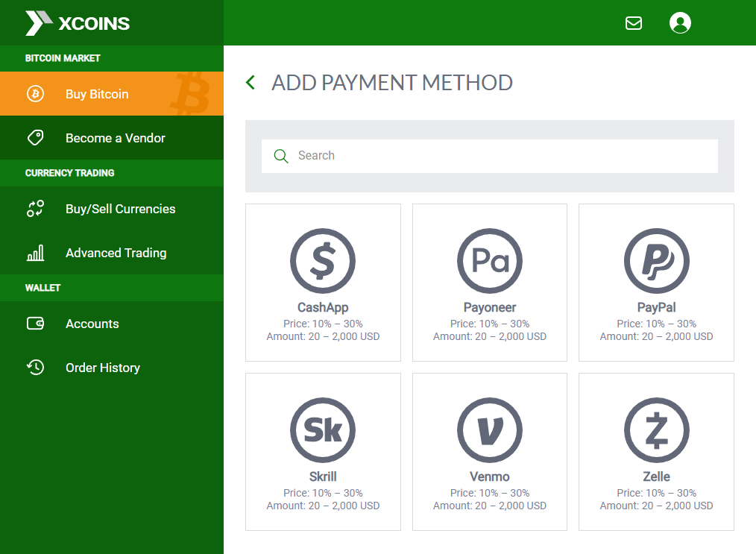Click the CURRENCY TRADING section header
The image size is (756, 554).
point(70,173)
